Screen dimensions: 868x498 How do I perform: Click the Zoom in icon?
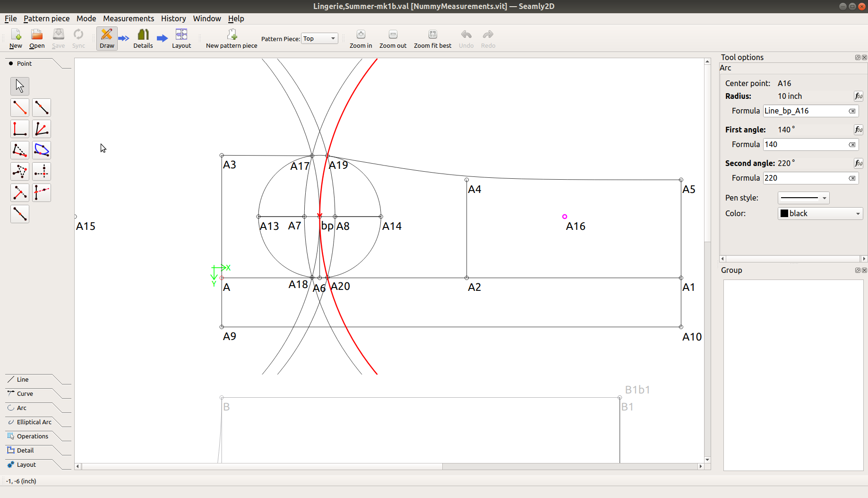tap(361, 35)
